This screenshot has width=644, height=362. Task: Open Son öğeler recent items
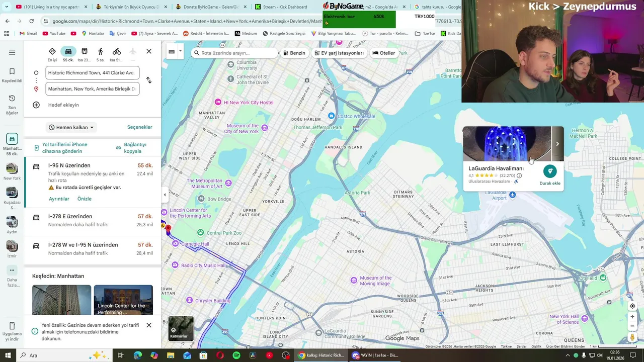pyautogui.click(x=12, y=105)
